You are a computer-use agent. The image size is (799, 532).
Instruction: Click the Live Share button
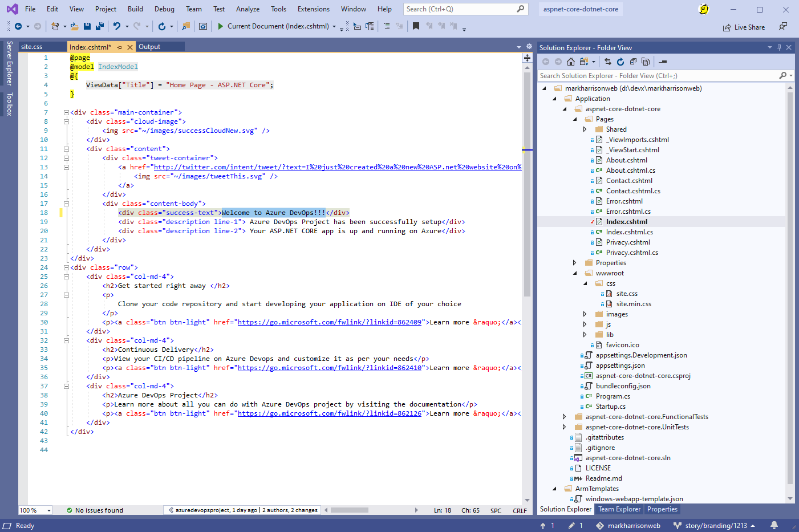(x=744, y=27)
